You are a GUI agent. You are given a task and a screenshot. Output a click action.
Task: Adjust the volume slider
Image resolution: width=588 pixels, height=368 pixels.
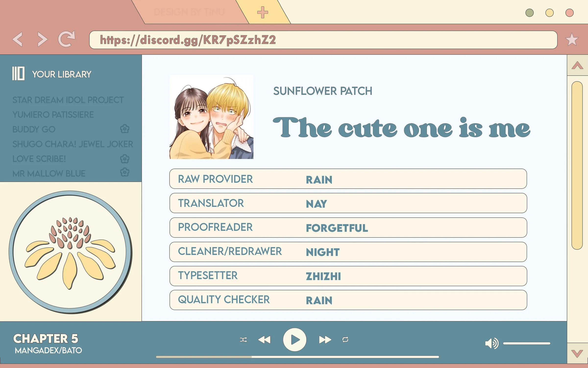coord(527,343)
